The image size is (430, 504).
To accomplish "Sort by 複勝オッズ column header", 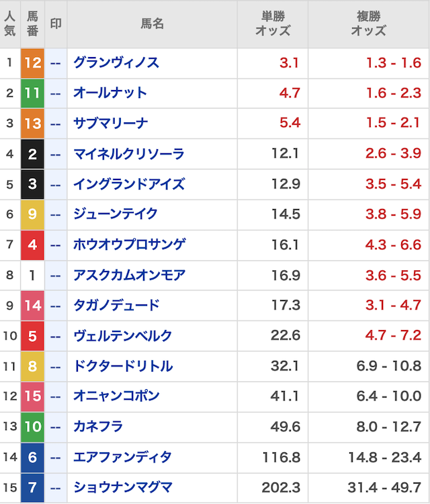I will pos(368,24).
